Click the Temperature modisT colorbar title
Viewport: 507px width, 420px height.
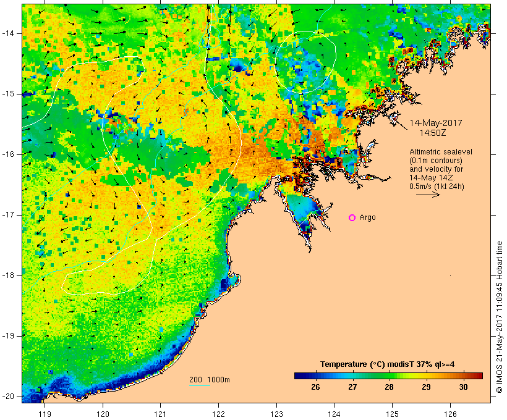[388, 364]
